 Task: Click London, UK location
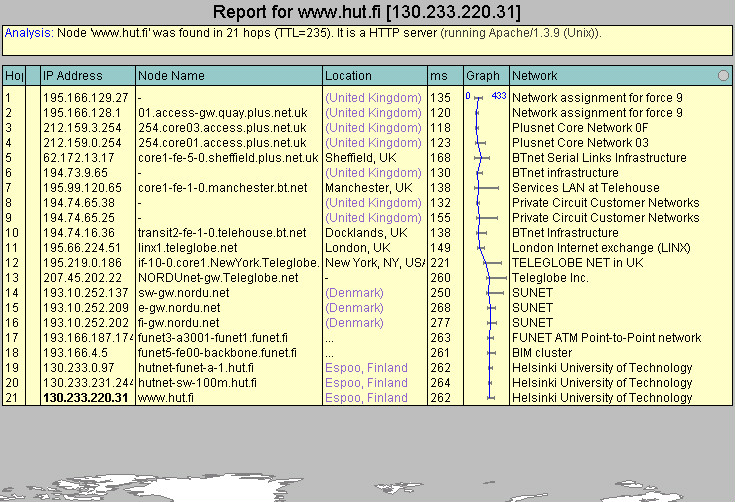[x=358, y=247]
